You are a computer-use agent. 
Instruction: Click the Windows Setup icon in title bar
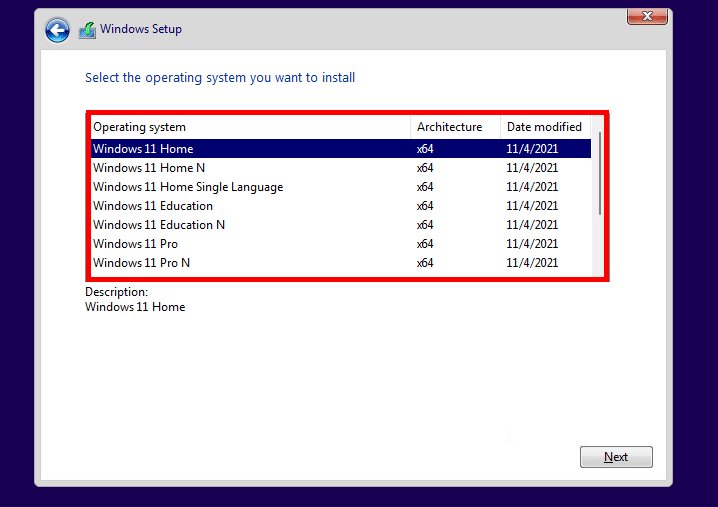click(x=87, y=30)
